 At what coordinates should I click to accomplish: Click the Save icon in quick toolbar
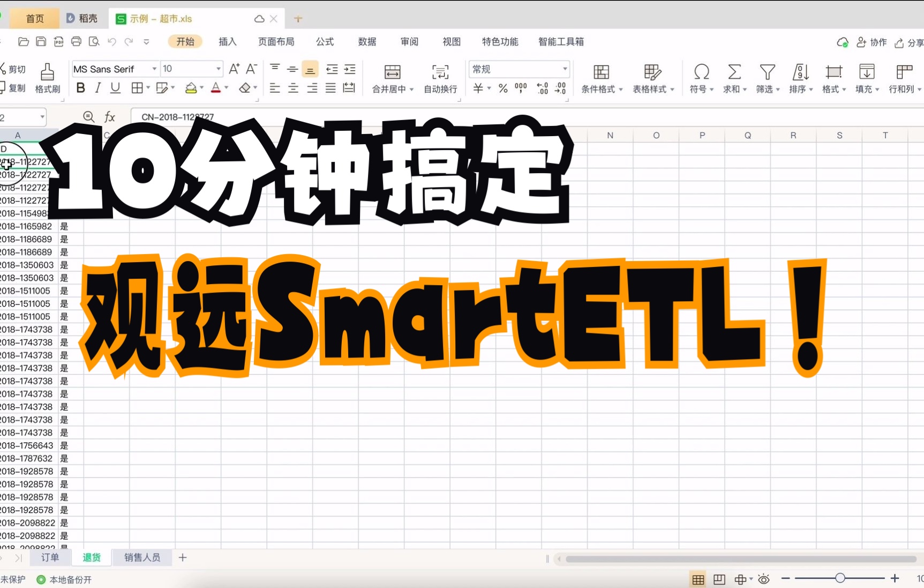[41, 42]
